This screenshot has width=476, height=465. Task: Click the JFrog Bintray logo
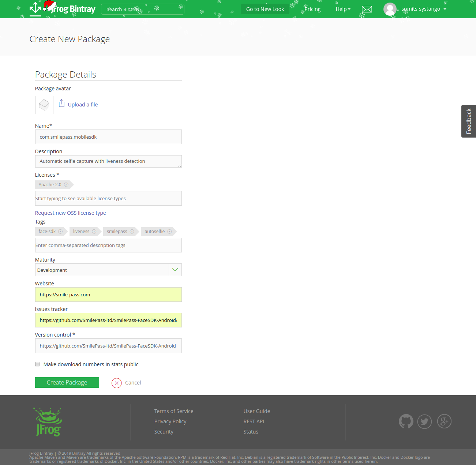pyautogui.click(x=62, y=9)
